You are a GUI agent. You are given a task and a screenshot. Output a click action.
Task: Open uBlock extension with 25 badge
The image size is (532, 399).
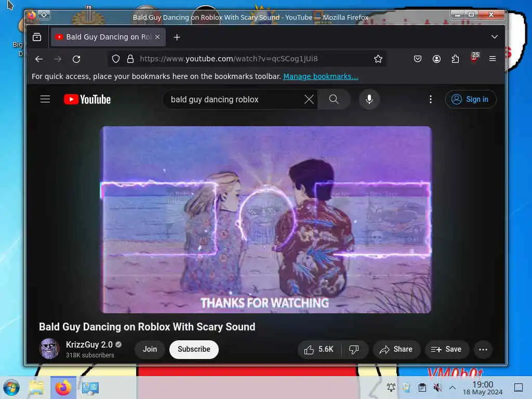pyautogui.click(x=474, y=58)
